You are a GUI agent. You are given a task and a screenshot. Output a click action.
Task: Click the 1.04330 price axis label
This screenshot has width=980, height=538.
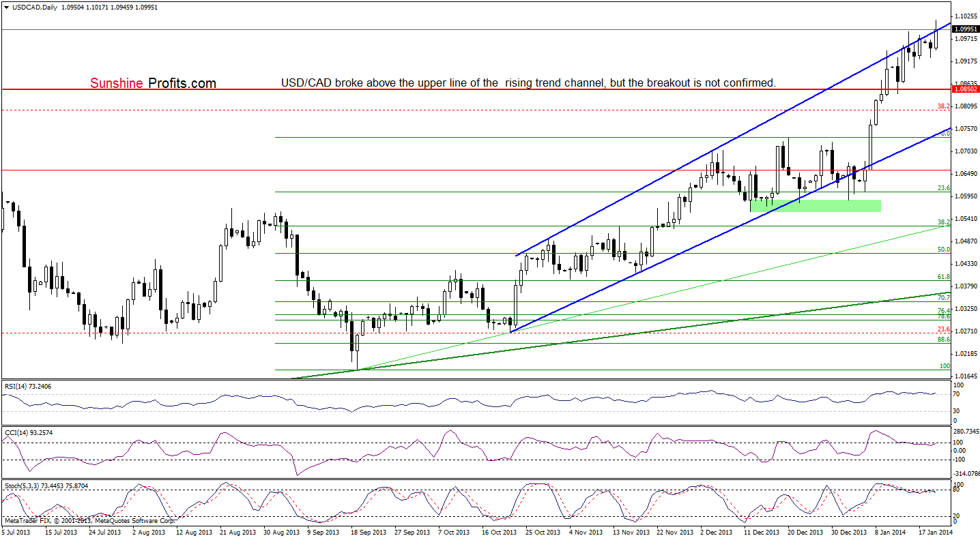[966, 264]
